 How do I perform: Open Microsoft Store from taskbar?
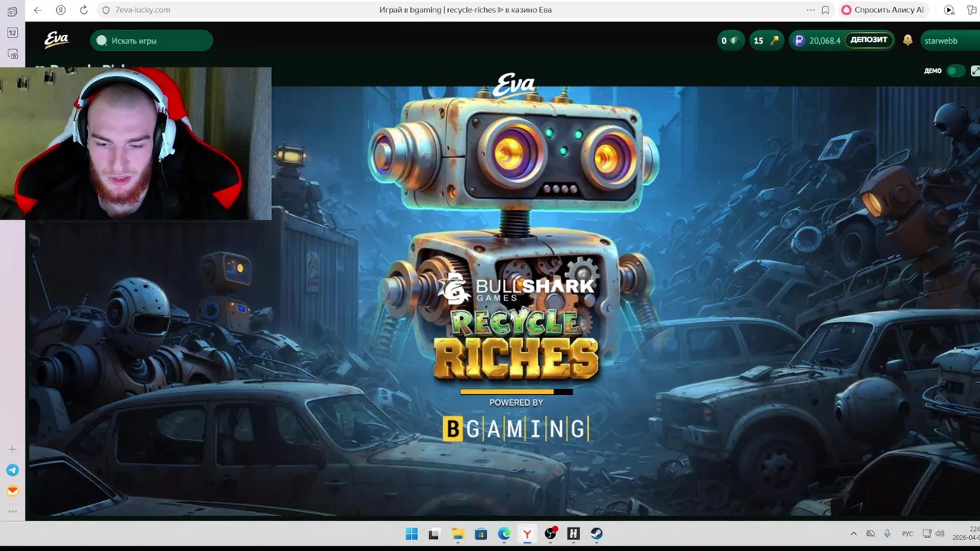[480, 533]
